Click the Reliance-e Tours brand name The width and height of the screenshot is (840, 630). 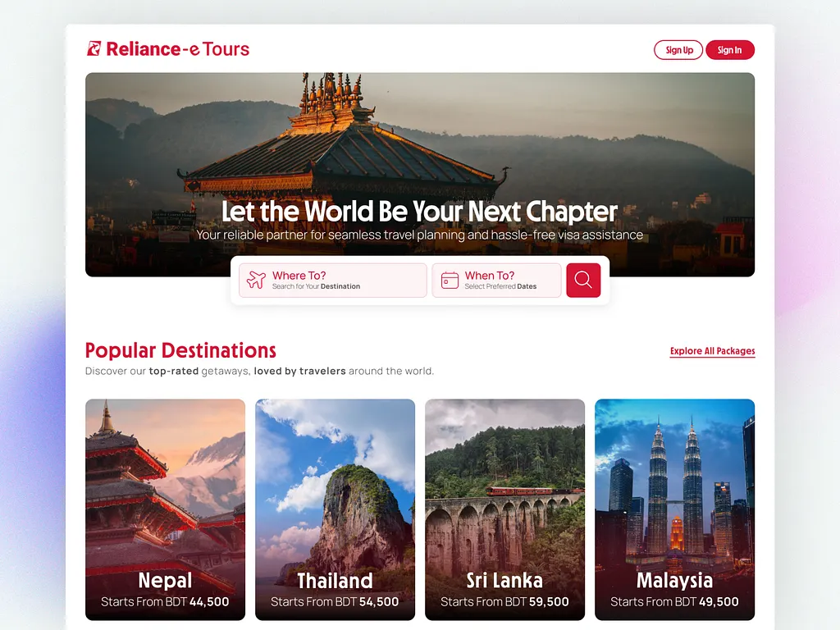coord(178,48)
